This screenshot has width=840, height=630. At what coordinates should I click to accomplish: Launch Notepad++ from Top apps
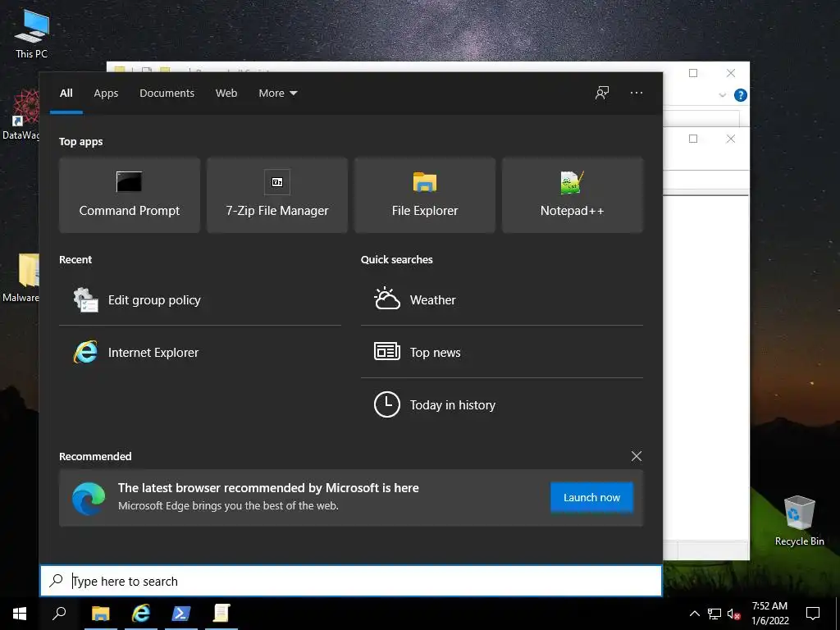[572, 194]
